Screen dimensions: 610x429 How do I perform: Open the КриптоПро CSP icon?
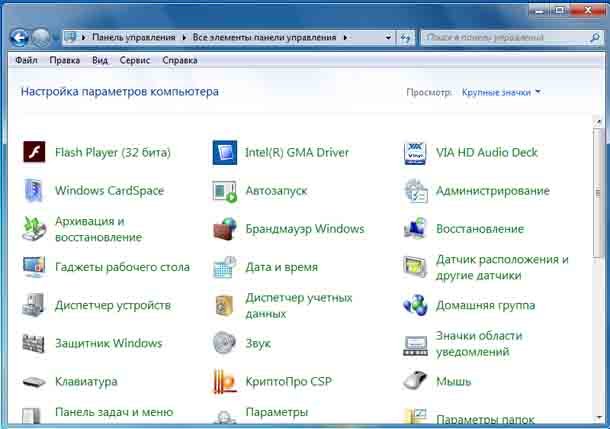pyautogui.click(x=224, y=382)
